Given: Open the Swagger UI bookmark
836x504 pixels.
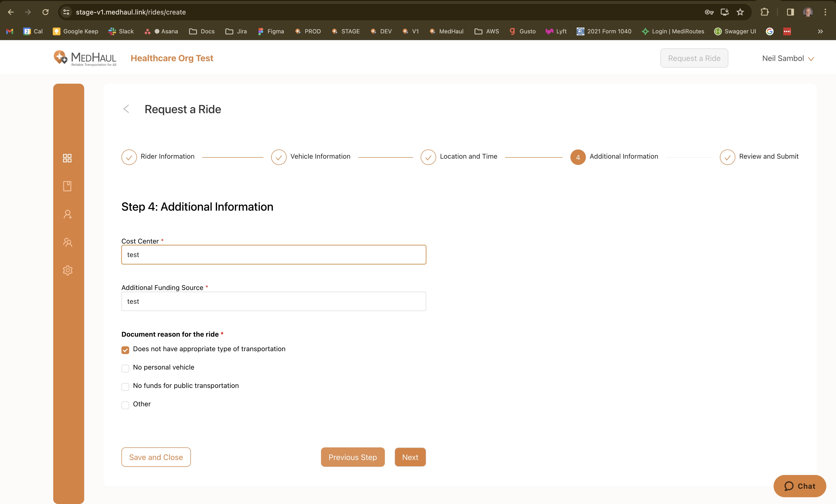Looking at the screenshot, I should coord(735,31).
